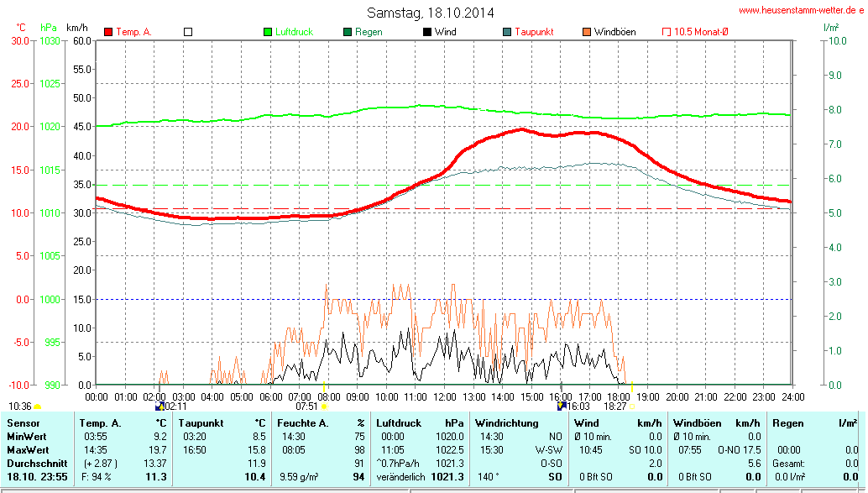Image resolution: width=868 pixels, height=493 pixels.
Task: Click the yellow sunset marker near 18:30
Action: (x=631, y=385)
